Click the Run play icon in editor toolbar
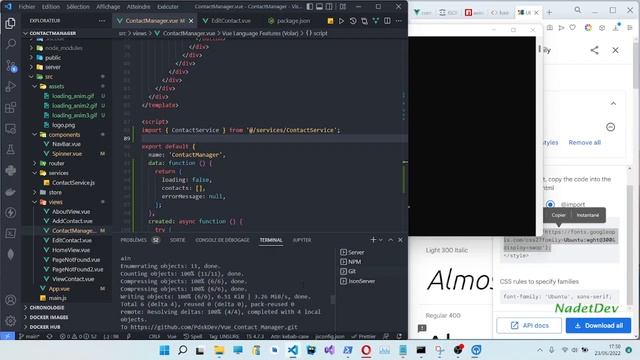 [x=341, y=20]
